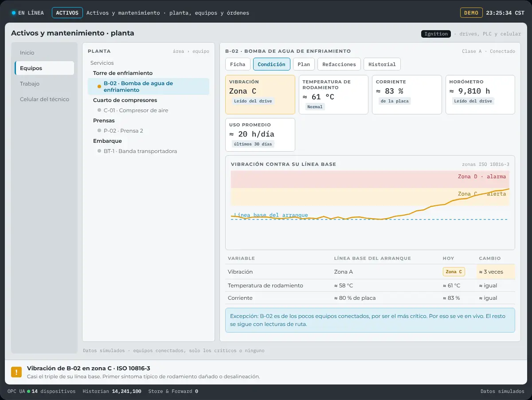Open Celular del técnico section
This screenshot has height=400, width=532.
click(x=44, y=99)
